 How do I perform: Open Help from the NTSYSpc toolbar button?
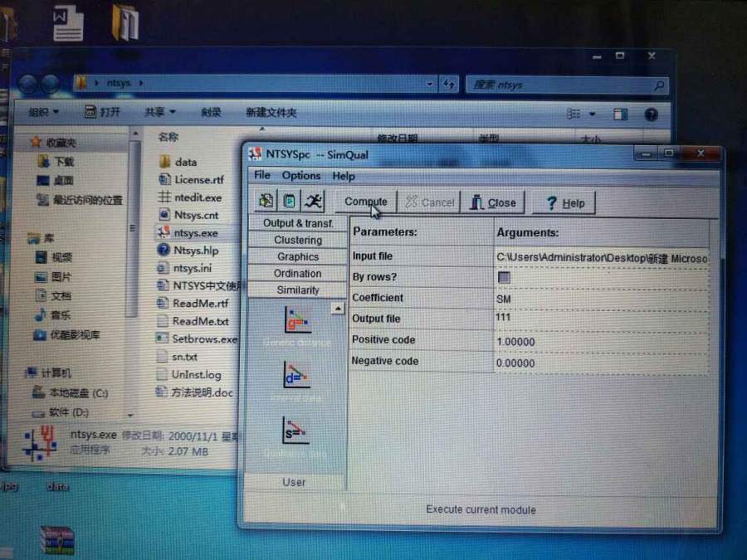pyautogui.click(x=564, y=203)
